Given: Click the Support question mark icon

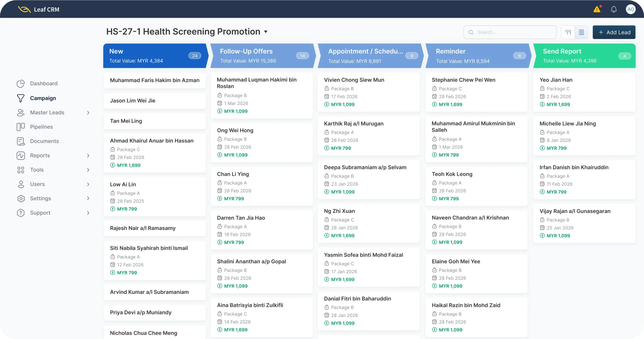Looking at the screenshot, I should pos(21,213).
